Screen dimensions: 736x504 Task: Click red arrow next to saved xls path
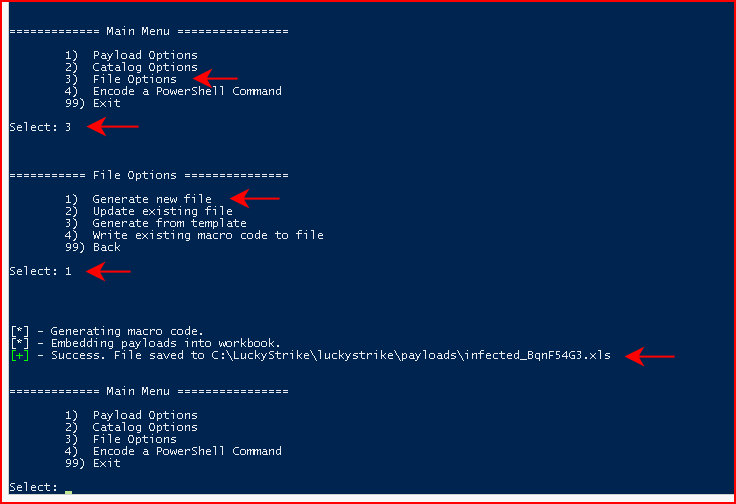tap(650, 357)
